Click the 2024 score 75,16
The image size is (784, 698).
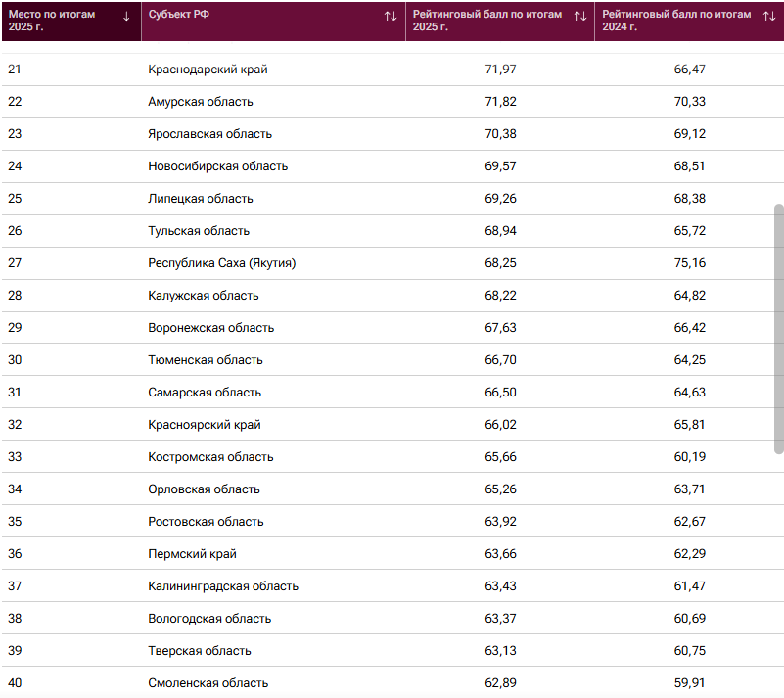tap(689, 263)
